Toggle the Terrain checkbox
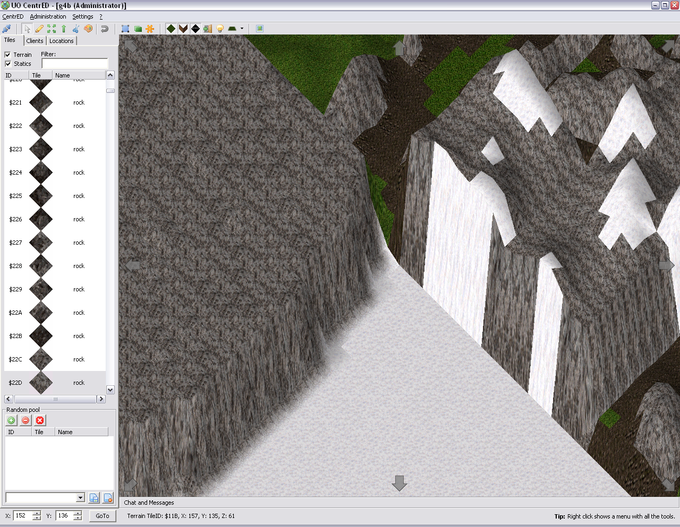680x527 pixels. click(x=8, y=54)
